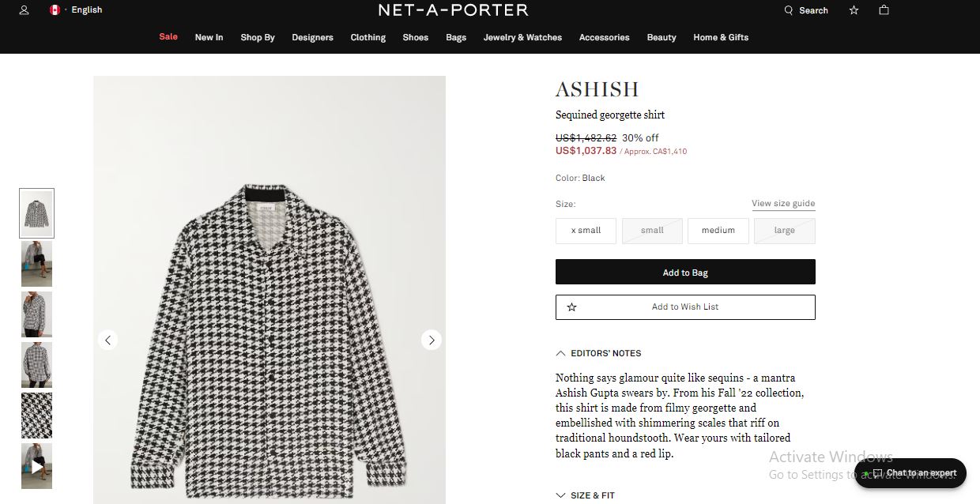Click the Add to Bag button
The width and height of the screenshot is (980, 504).
(x=685, y=273)
